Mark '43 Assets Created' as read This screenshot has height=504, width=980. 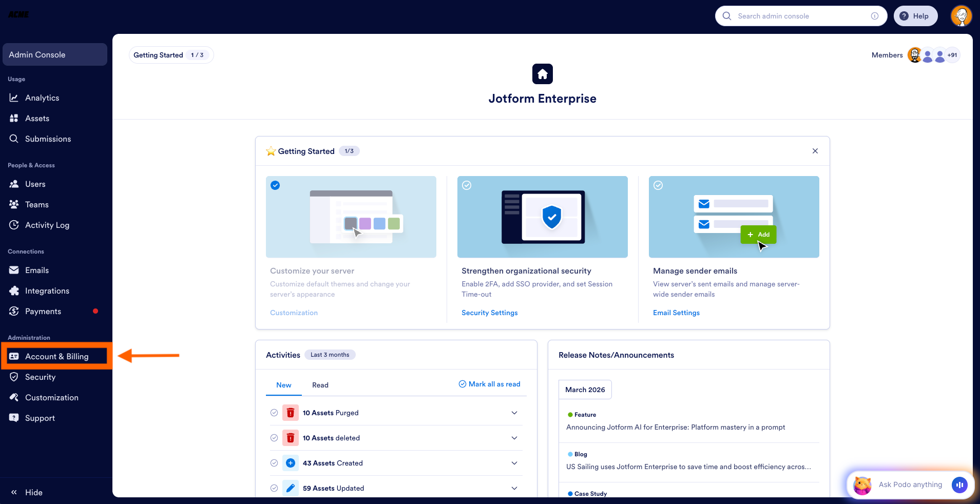pos(274,462)
